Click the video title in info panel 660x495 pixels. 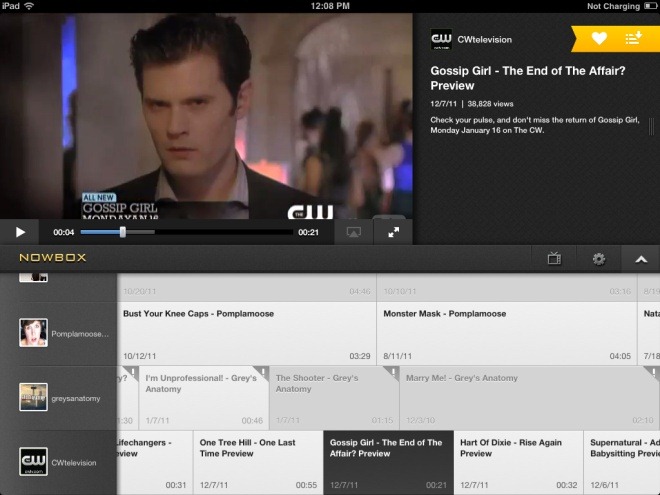tap(528, 78)
